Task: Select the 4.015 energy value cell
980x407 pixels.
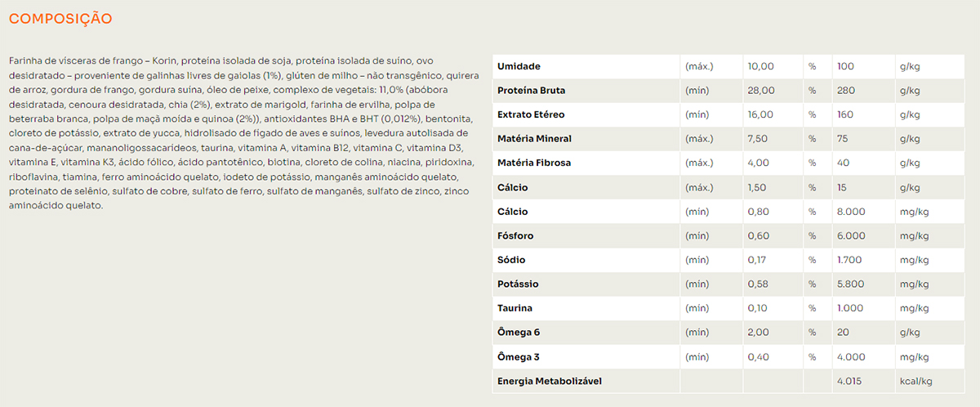Action: coord(850,382)
